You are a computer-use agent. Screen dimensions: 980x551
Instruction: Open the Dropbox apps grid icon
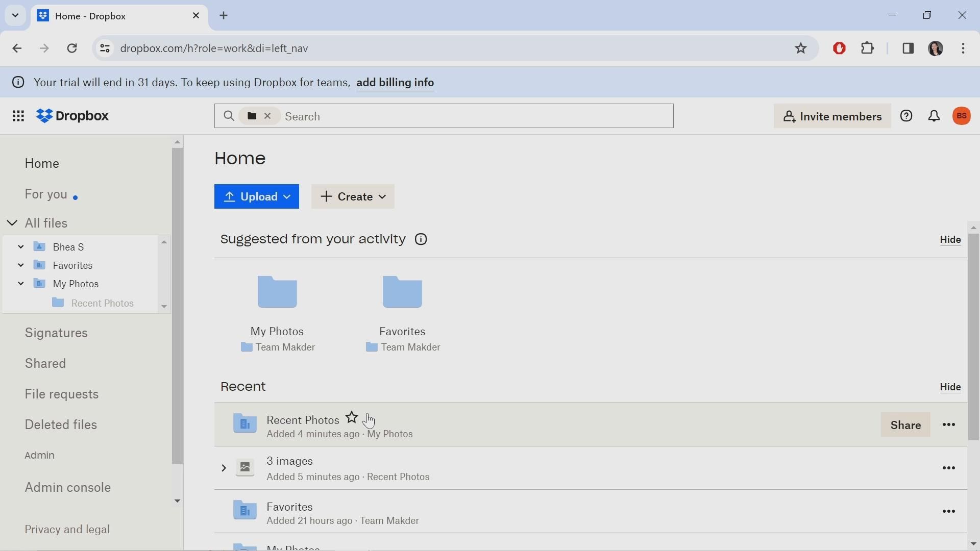18,116
